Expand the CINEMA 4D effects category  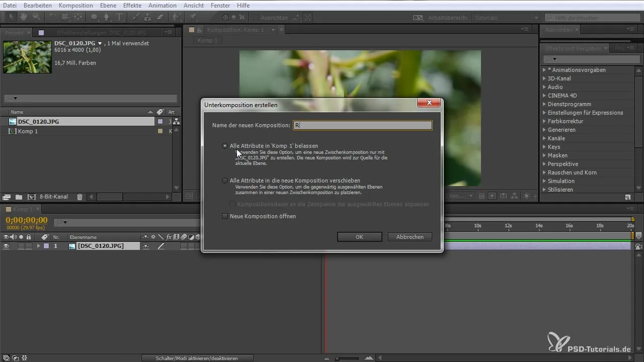pyautogui.click(x=544, y=96)
